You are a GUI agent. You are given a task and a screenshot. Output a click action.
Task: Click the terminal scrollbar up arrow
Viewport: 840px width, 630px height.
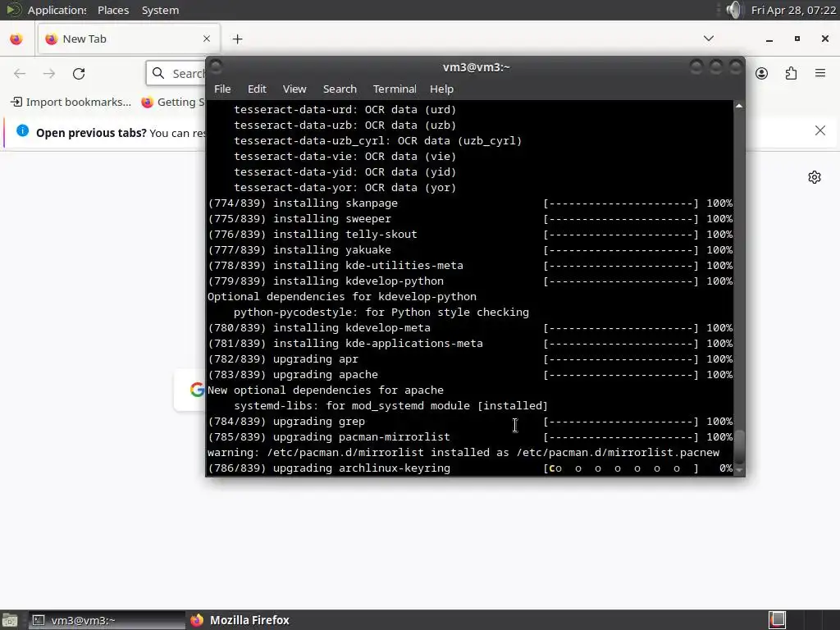tap(739, 106)
